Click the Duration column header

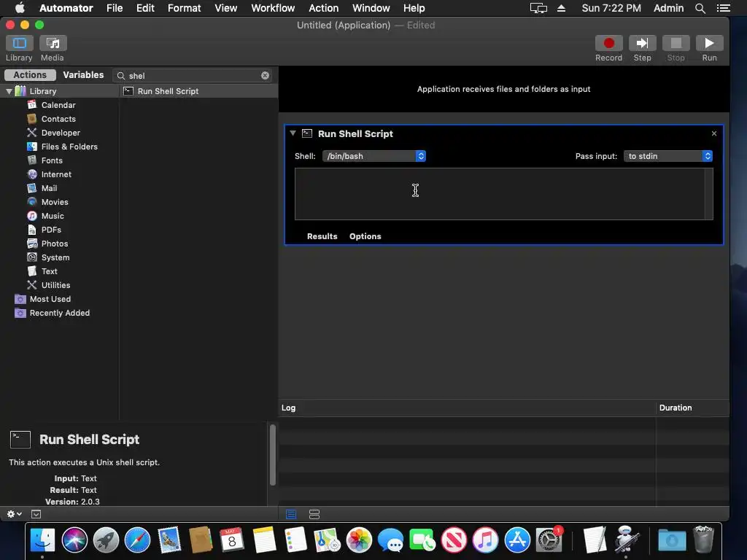click(693, 408)
